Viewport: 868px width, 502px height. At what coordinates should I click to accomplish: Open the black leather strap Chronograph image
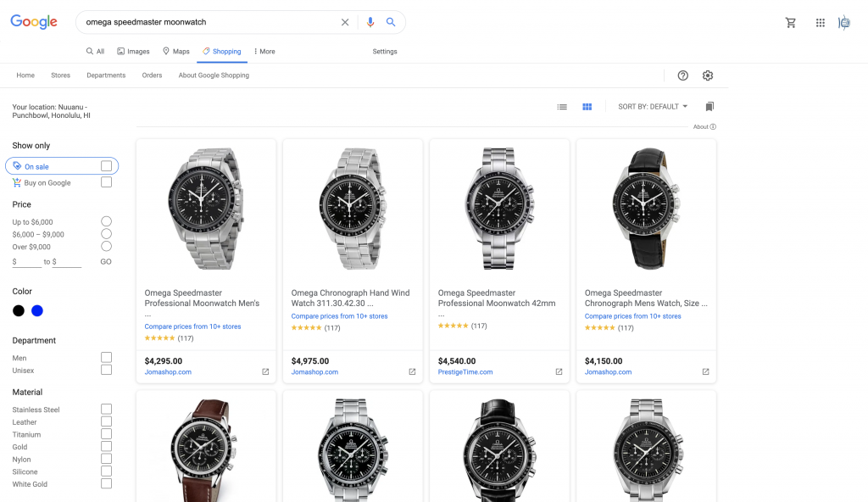coord(646,209)
